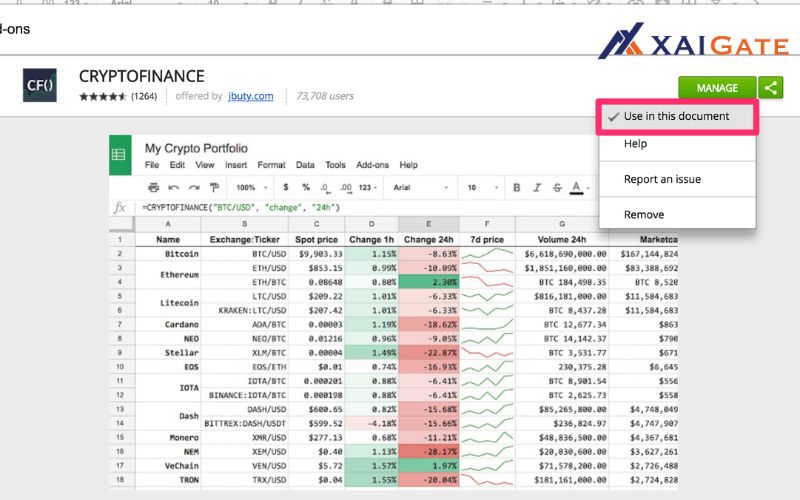800x500 pixels.
Task: Click the star rating icons
Action: click(103, 96)
